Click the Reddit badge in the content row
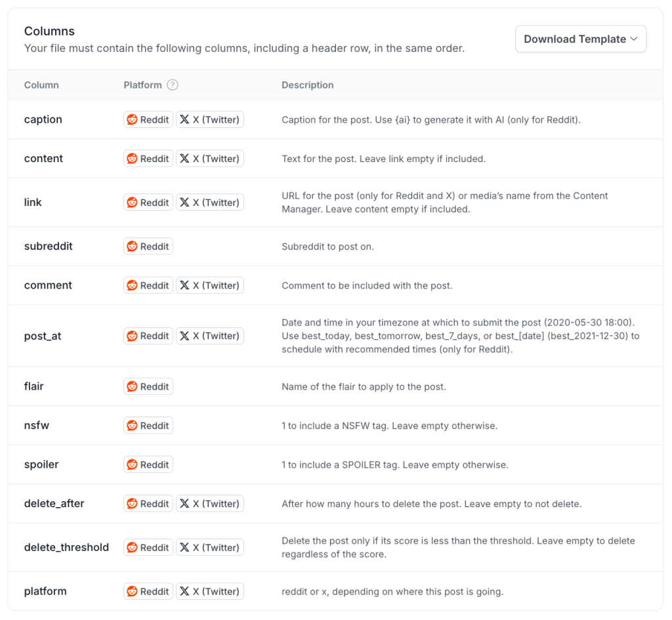 pyautogui.click(x=148, y=159)
